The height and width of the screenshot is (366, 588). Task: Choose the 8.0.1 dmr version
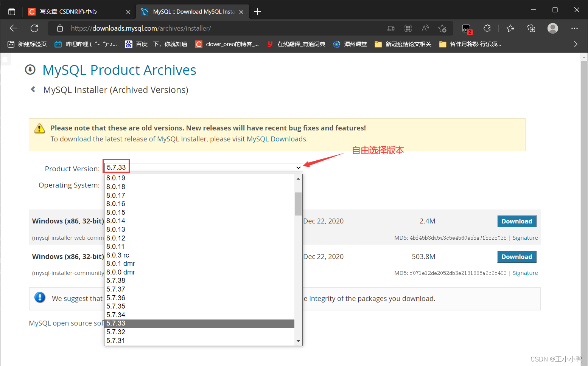(199, 264)
